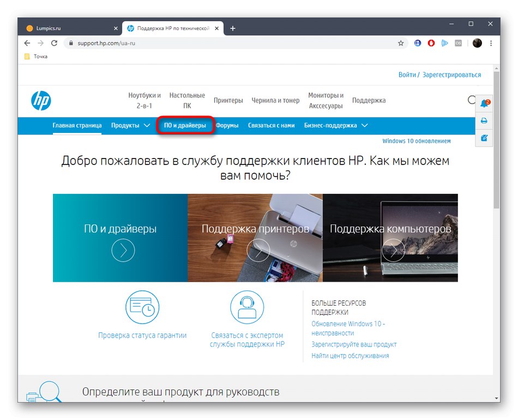The width and height of the screenshot is (518, 420).
Task: Open the Точка bookmarks folder
Action: point(36,57)
